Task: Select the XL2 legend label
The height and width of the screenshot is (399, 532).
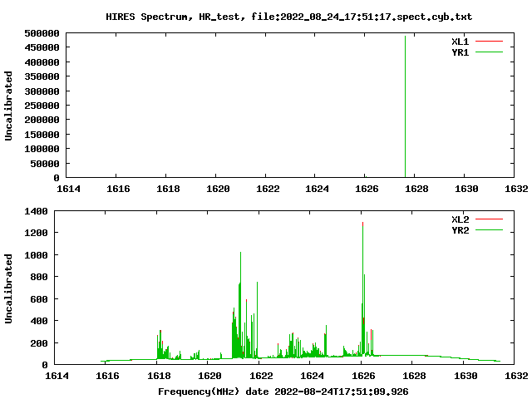Action: tap(460, 219)
